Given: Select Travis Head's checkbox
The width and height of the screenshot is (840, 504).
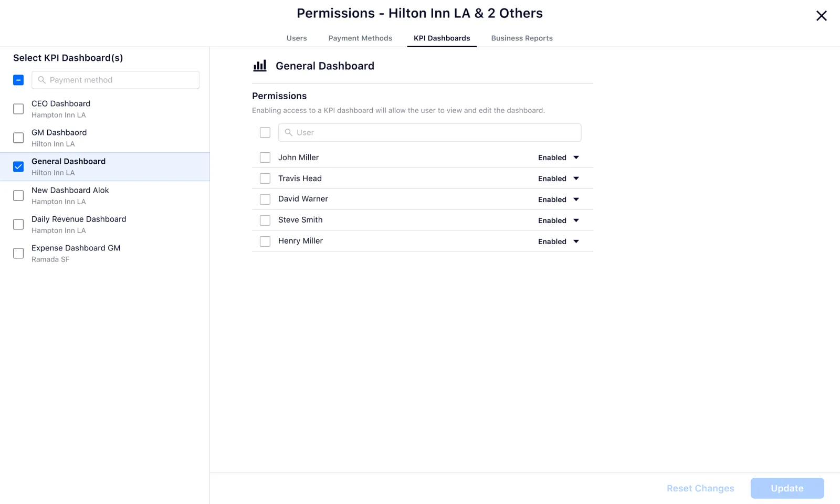Looking at the screenshot, I should (265, 178).
